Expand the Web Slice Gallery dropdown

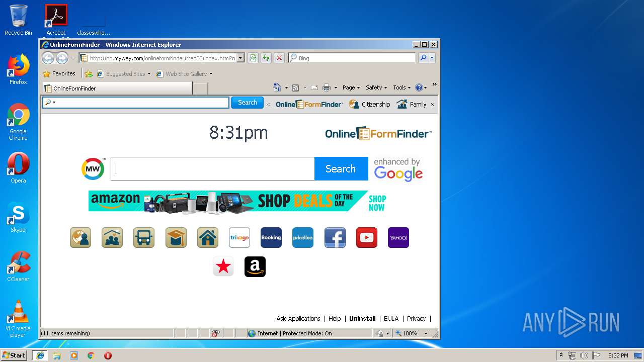[211, 74]
